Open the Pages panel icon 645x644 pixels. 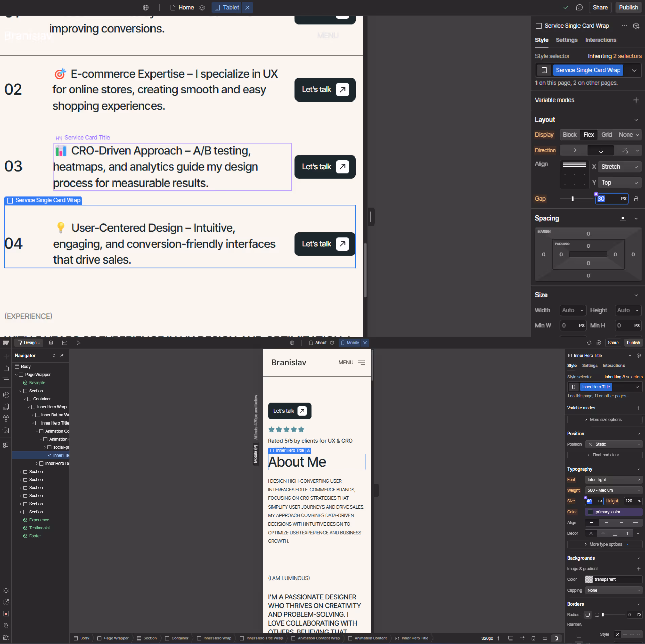pyautogui.click(x=6, y=368)
